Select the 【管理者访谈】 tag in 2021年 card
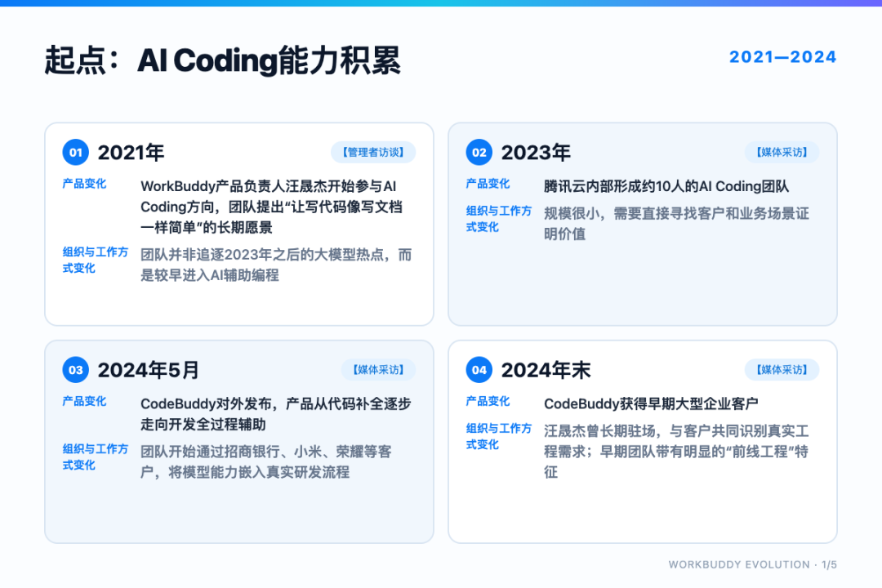 pos(373,152)
